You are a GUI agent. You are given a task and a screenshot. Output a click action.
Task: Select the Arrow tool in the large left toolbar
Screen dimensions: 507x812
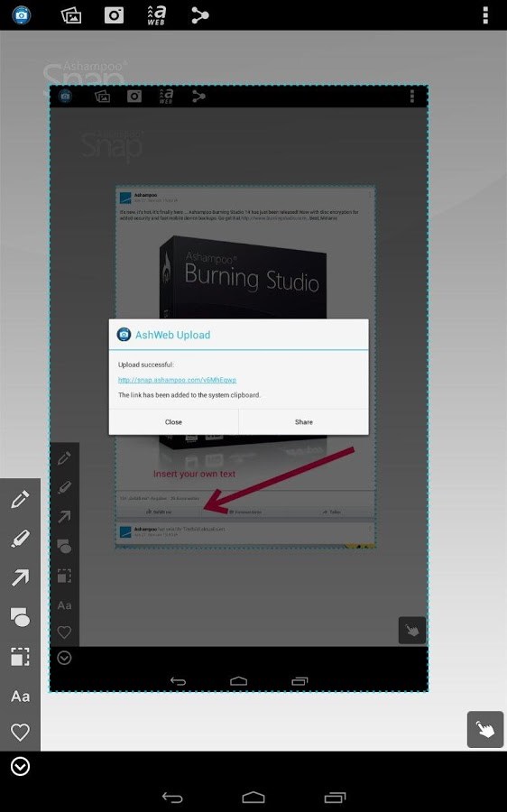point(20,577)
